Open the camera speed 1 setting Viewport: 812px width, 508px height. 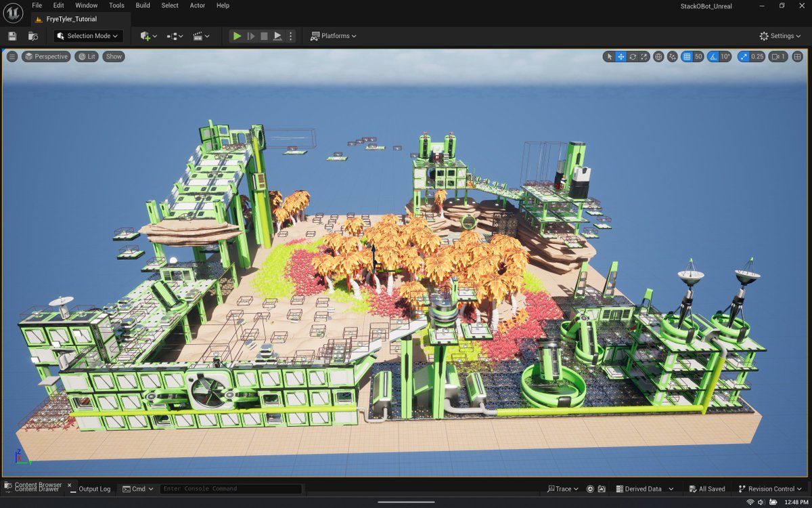click(x=779, y=56)
